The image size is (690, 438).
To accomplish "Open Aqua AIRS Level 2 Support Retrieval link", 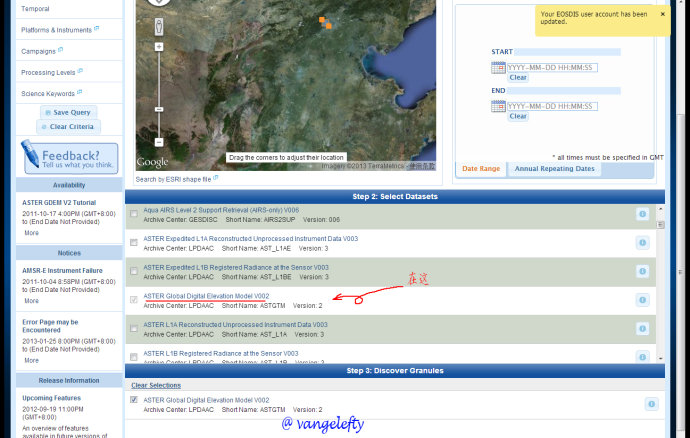I will coord(221,210).
